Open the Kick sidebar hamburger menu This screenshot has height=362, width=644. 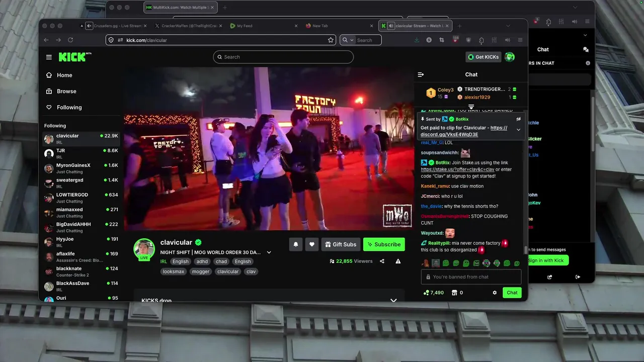(49, 57)
